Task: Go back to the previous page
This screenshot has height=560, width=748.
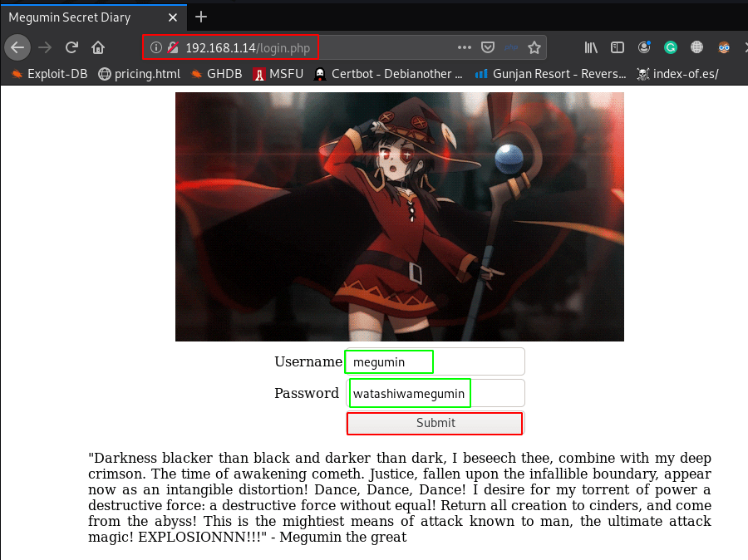Action: pyautogui.click(x=17, y=47)
